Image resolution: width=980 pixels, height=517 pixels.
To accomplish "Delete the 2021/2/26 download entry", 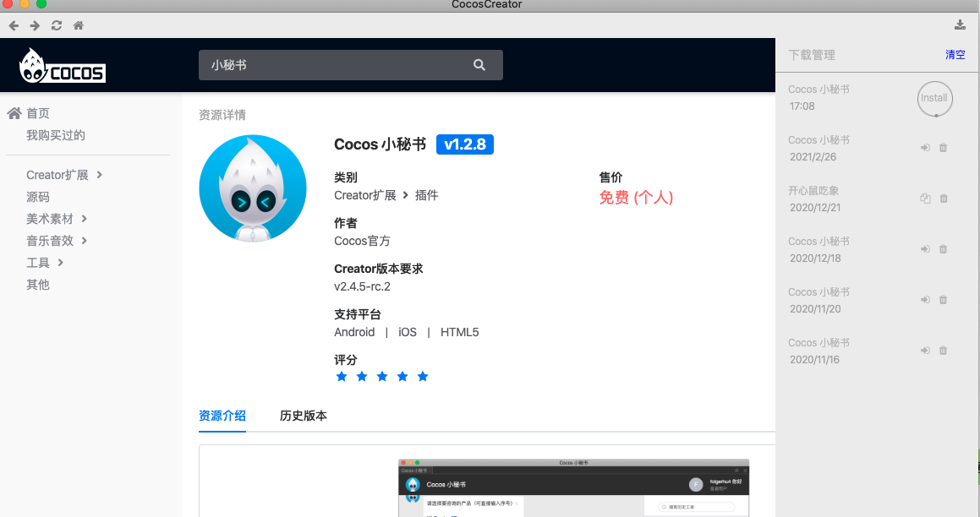I will pos(943,148).
